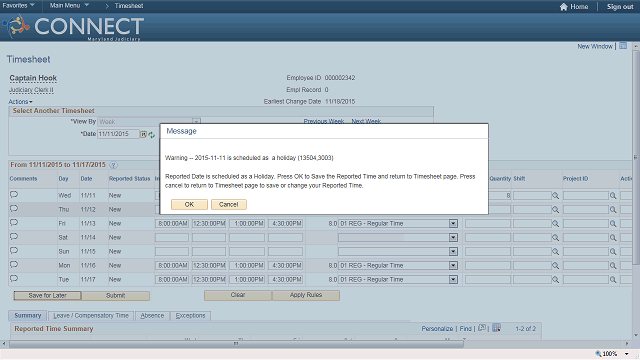Click the page layout icon beside New Window

[623, 46]
